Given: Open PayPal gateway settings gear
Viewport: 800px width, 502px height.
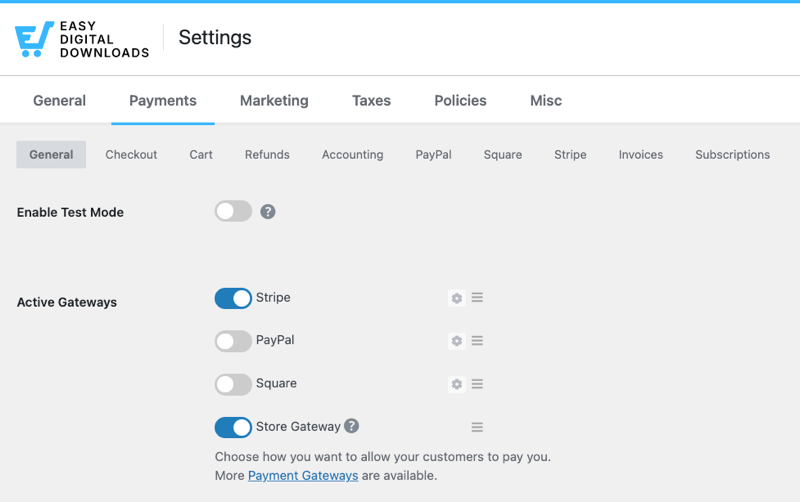Looking at the screenshot, I should click(457, 341).
